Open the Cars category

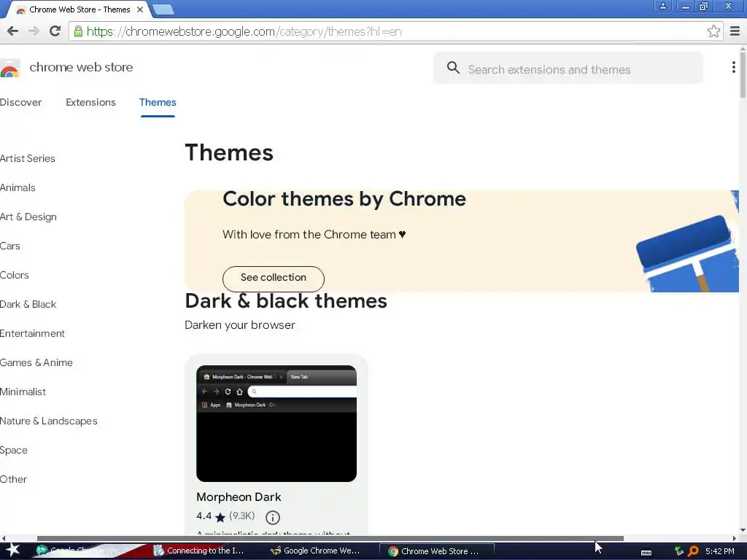[10, 246]
